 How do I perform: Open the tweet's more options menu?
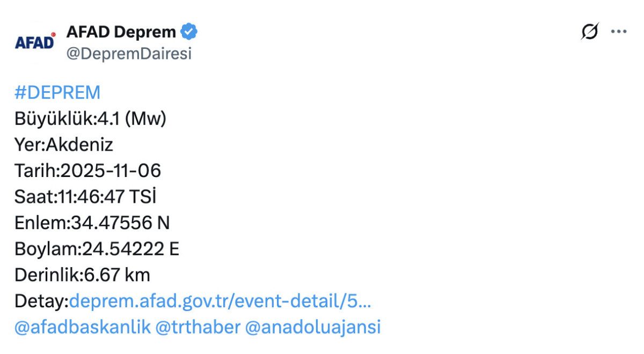pyautogui.click(x=619, y=32)
